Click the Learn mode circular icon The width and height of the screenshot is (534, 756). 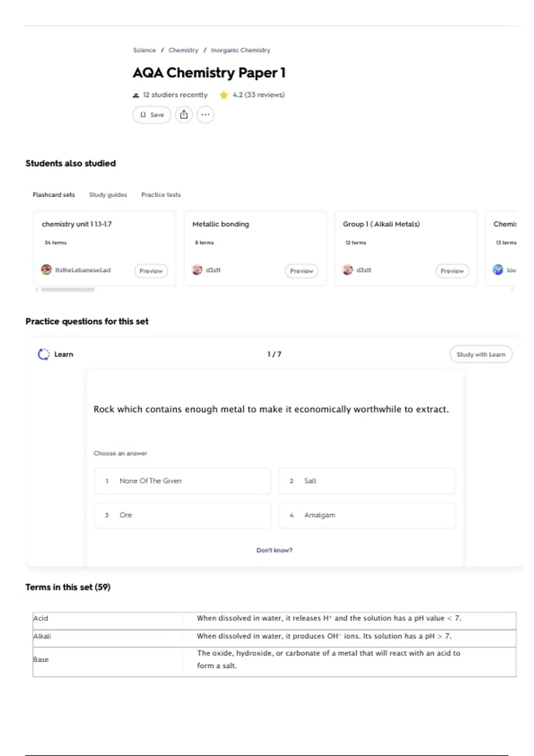44,354
